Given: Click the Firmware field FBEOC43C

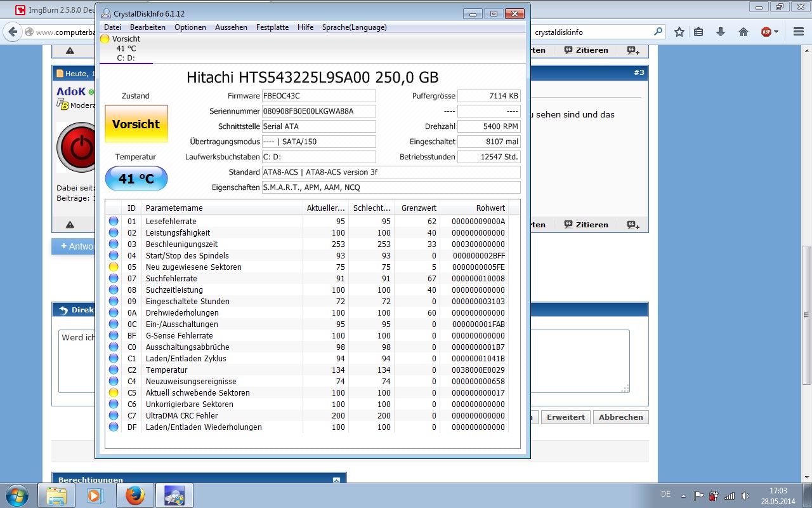Looking at the screenshot, I should coord(318,96).
